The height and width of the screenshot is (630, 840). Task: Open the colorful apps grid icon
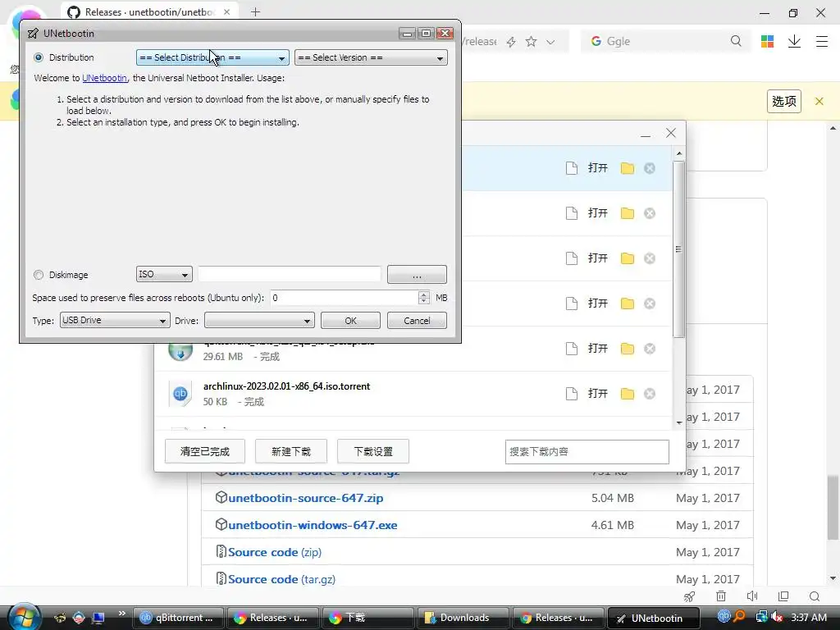point(767,41)
